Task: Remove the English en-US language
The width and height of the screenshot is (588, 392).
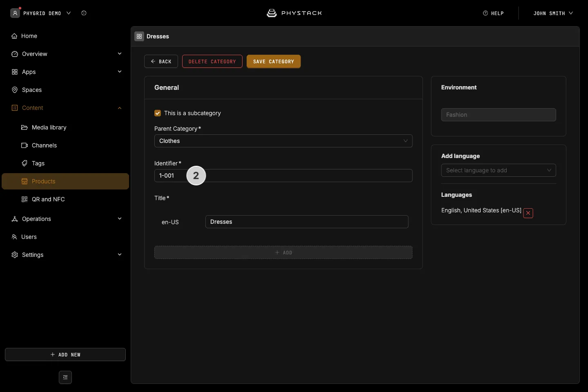Action: [528, 213]
